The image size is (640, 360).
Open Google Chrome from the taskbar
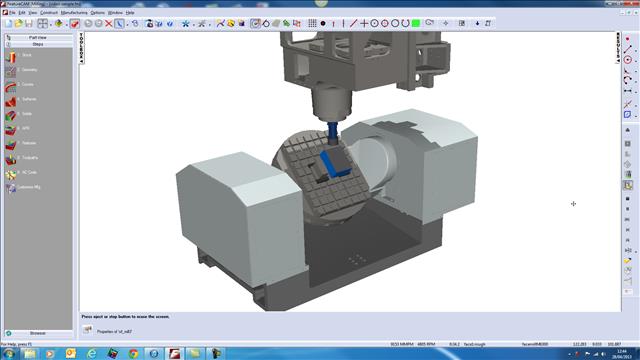[x=133, y=353]
